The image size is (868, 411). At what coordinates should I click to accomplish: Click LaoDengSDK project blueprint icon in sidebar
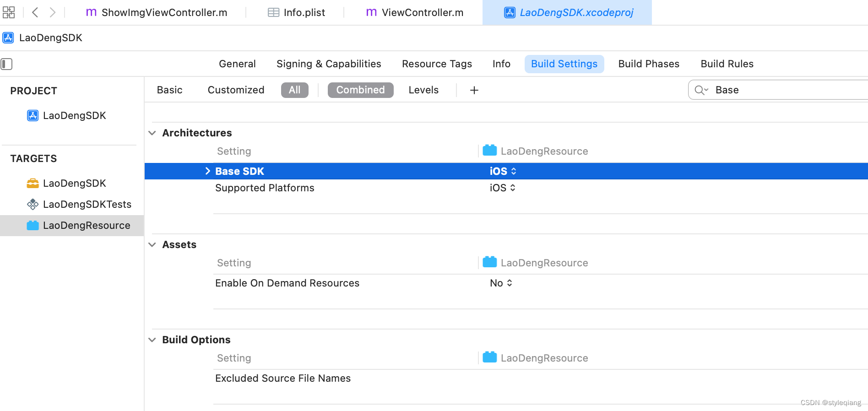point(33,115)
